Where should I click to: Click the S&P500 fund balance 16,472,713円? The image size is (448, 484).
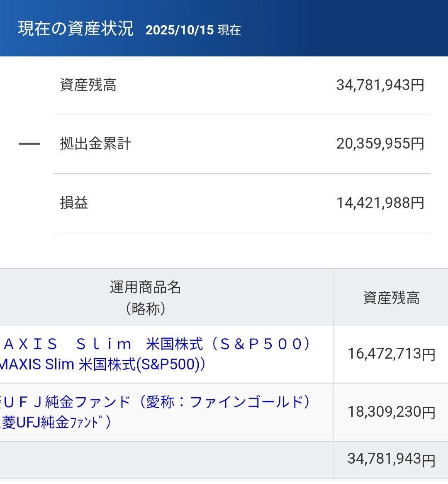point(391,354)
